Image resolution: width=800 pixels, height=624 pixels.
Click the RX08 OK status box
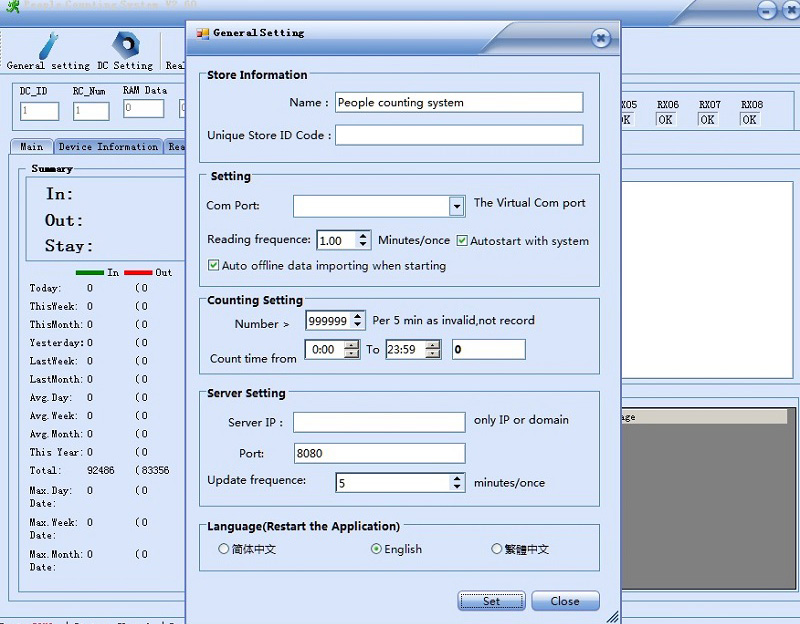[749, 120]
